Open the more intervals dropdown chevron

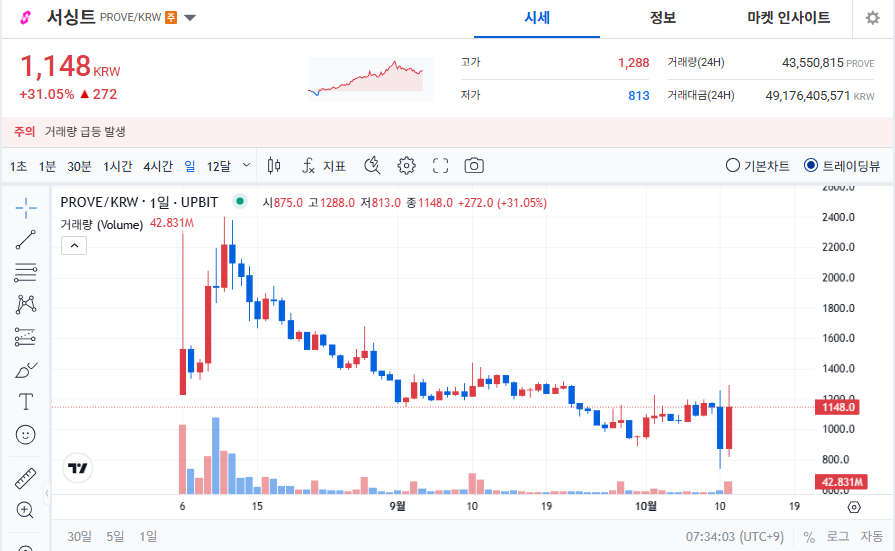coord(247,166)
